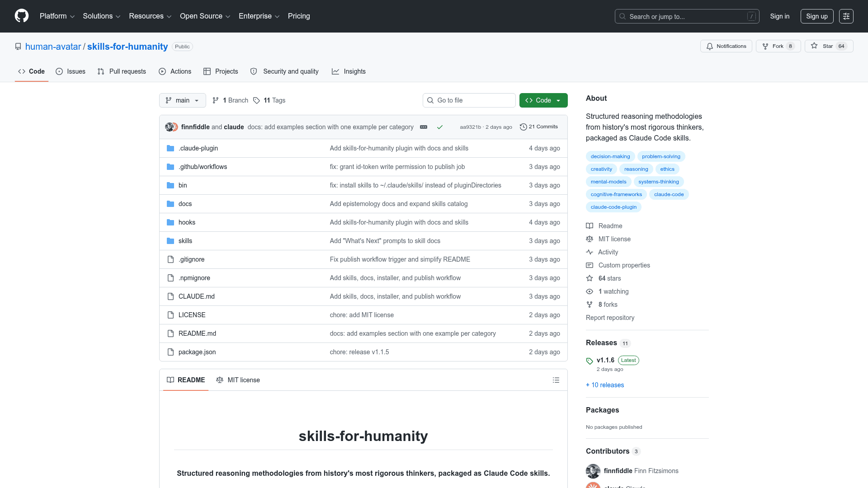Select the decision-making topic tag
868x488 pixels.
tap(610, 156)
